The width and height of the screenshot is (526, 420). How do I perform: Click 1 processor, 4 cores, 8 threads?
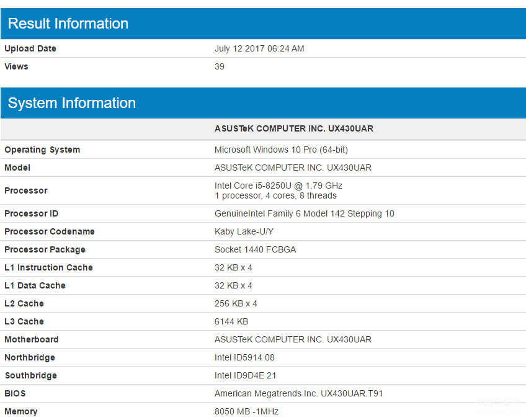[275, 195]
